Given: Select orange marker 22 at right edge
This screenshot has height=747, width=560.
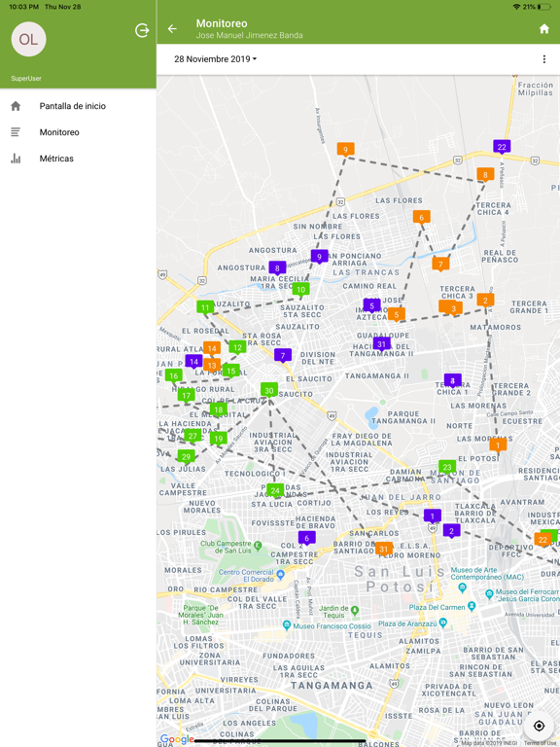Looking at the screenshot, I should 542,540.
